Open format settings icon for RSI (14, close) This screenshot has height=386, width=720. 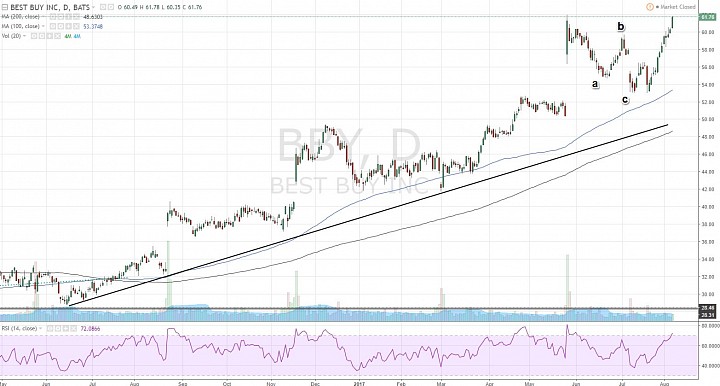[58, 328]
